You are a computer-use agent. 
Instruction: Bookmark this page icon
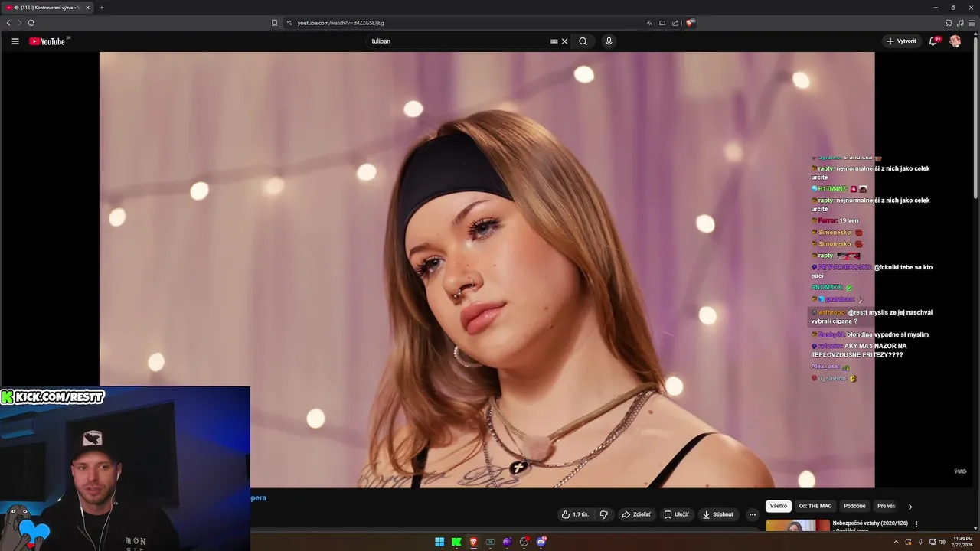pos(274,23)
